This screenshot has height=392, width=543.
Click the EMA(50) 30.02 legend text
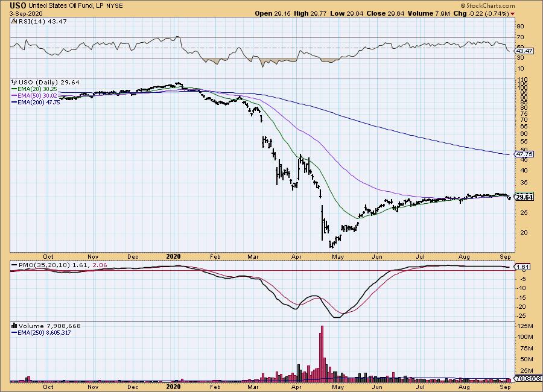pos(37,95)
